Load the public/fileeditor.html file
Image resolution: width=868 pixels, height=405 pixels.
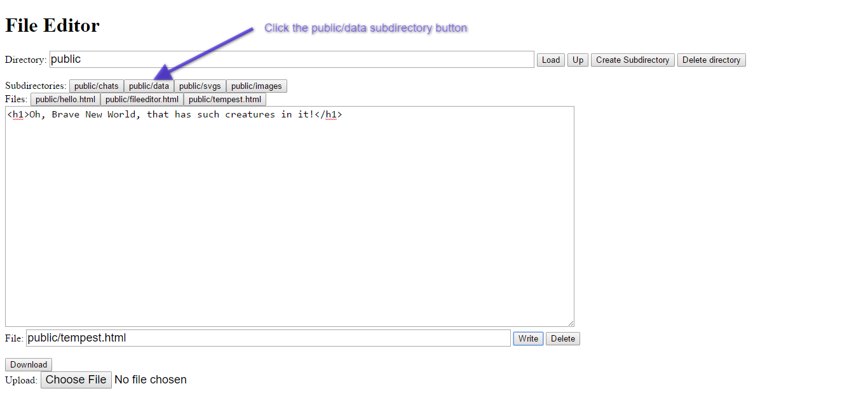coord(142,99)
